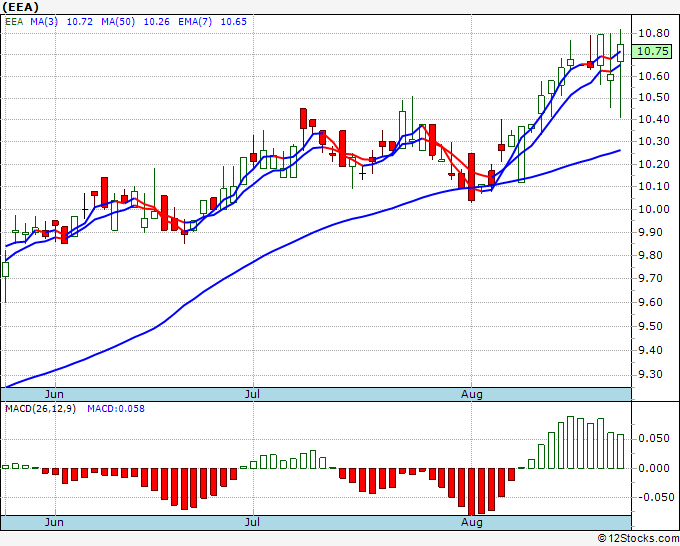This screenshot has height=546, width=680.
Task: Click the Jun label on price chart axis
Action: [54, 394]
